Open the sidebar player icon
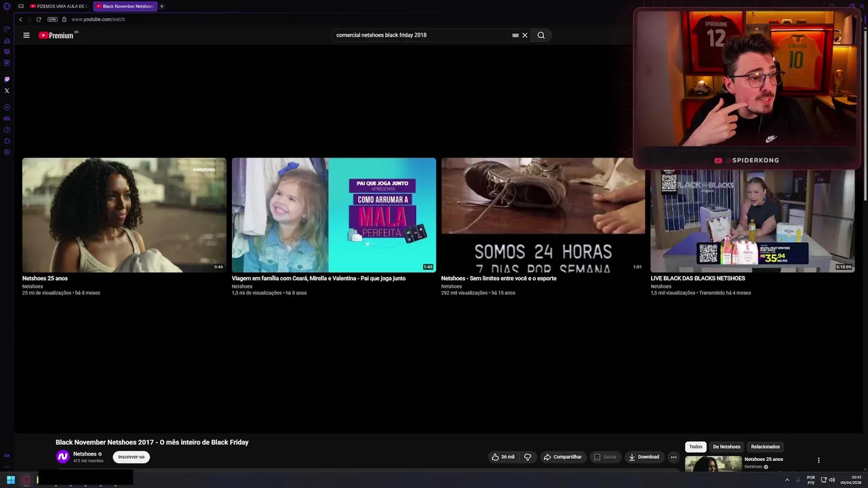Viewport: 868px width, 488px height. pyautogui.click(x=7, y=107)
